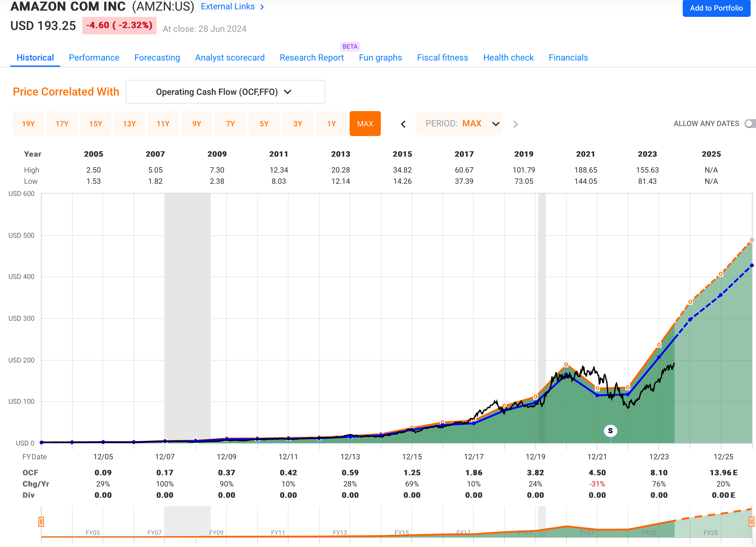
Task: Click the External Links chevron arrow
Action: tap(262, 7)
